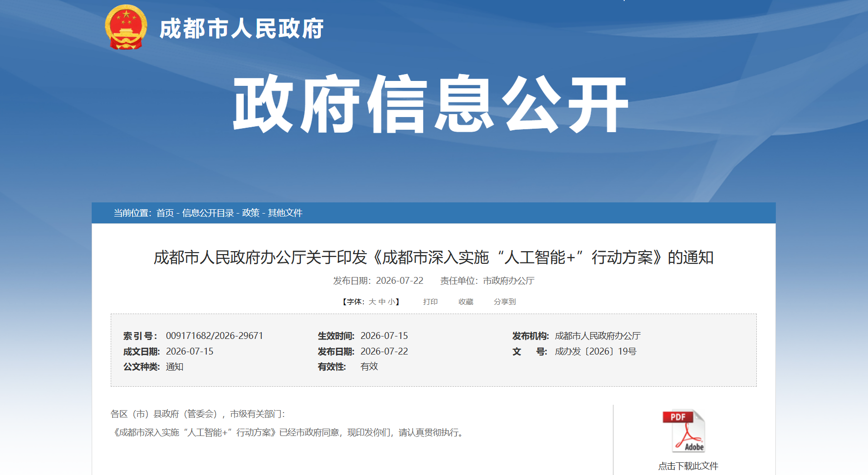Image resolution: width=868 pixels, height=475 pixels.
Task: Open 信息公开目录 breadcrumb link
Action: coord(208,213)
